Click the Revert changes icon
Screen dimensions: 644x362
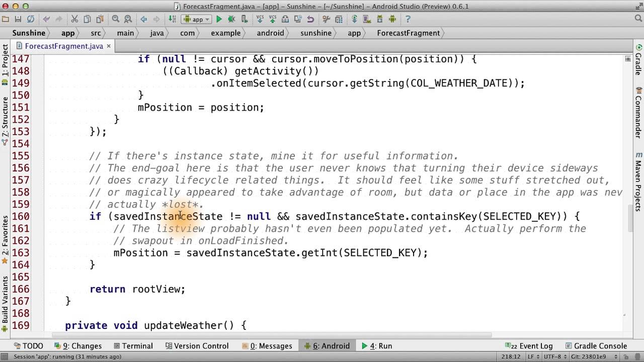[310, 19]
